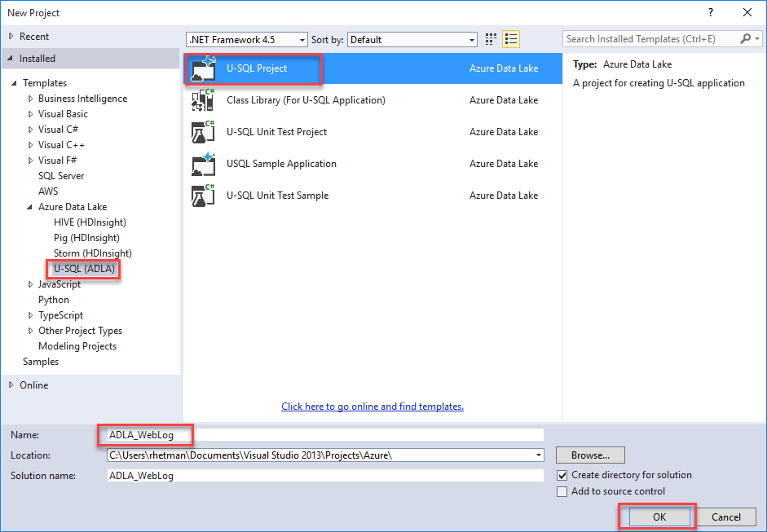
Task: Click the Class Library template icon
Action: coord(202,100)
